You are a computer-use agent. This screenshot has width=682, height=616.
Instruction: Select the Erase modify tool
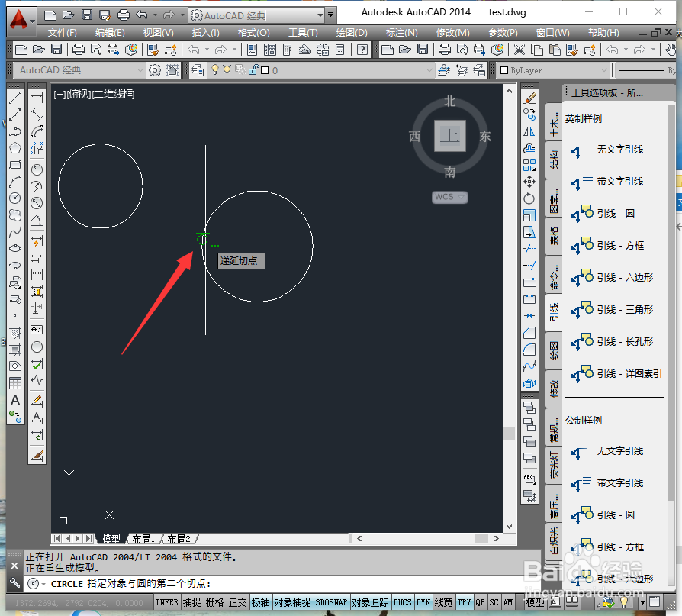[x=529, y=98]
